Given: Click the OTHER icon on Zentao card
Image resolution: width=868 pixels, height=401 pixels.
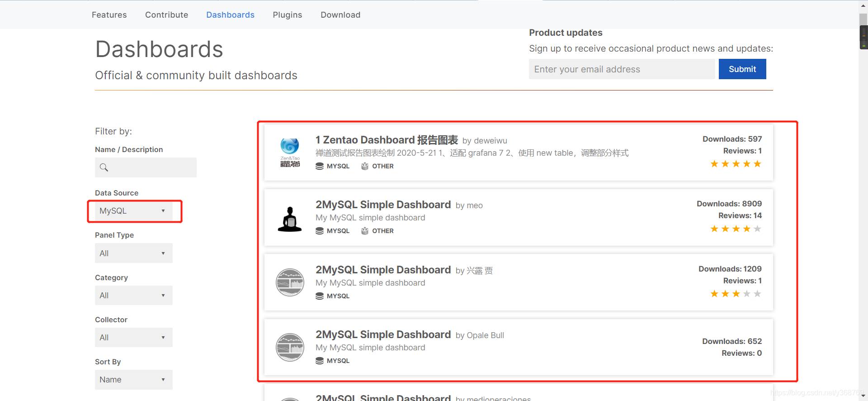Looking at the screenshot, I should pyautogui.click(x=365, y=166).
